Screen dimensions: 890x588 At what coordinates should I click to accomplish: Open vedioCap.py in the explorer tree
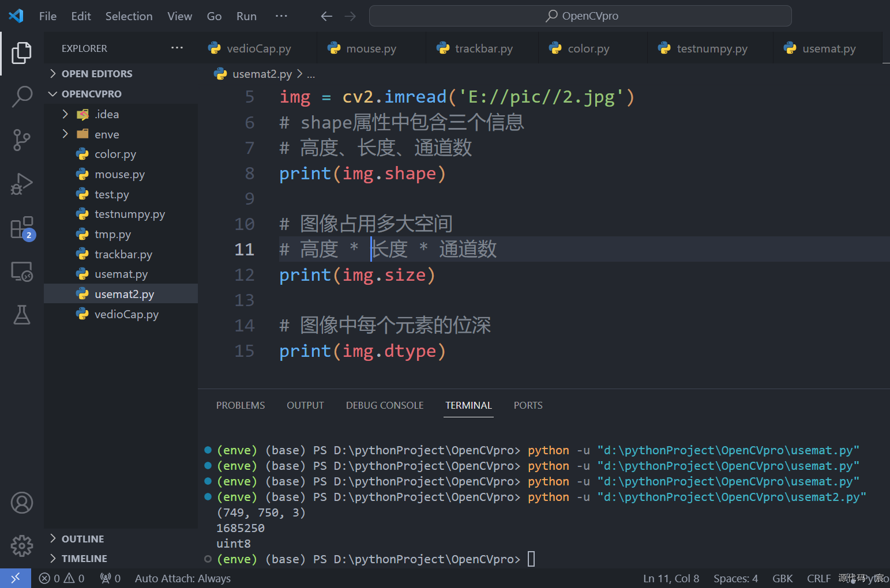coord(121,314)
